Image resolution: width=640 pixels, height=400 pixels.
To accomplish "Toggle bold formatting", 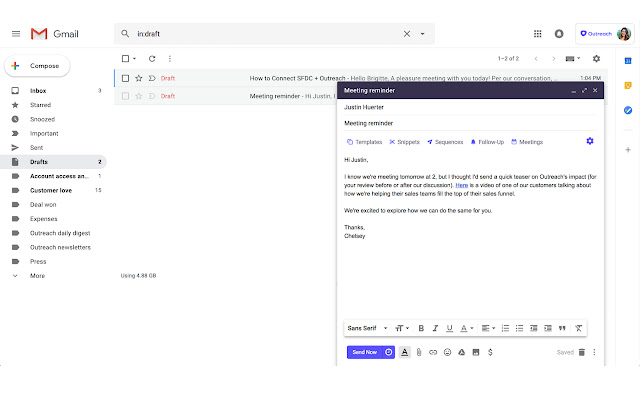I will (x=421, y=328).
